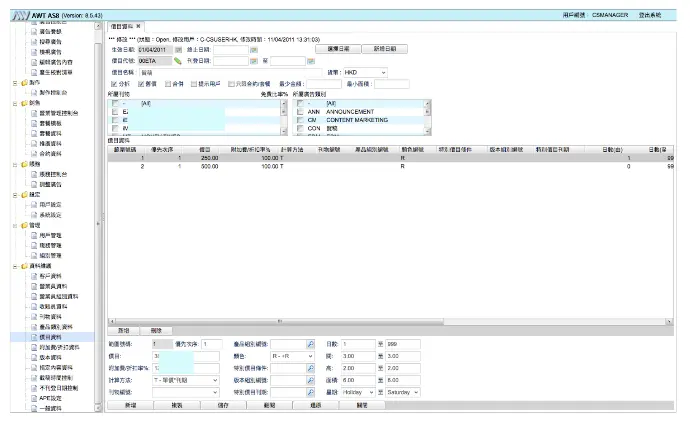
Task: Check the ANN ANNOUNCEMENT checkbox
Action: point(300,111)
